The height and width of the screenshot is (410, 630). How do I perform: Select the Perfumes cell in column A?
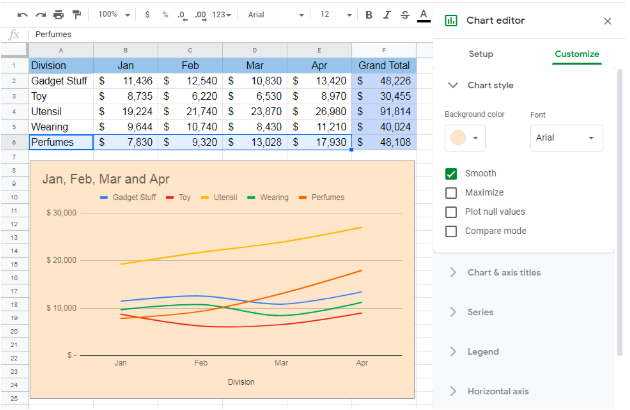tap(61, 142)
